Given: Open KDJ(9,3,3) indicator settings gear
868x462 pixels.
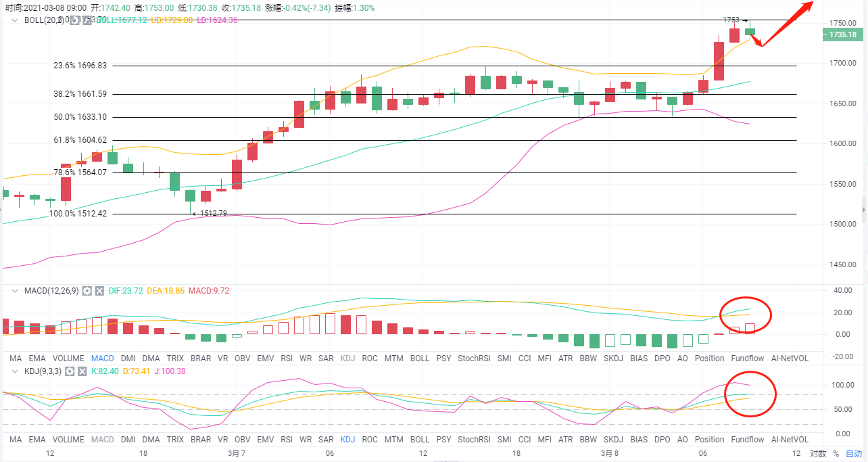Looking at the screenshot, I should pyautogui.click(x=70, y=371).
